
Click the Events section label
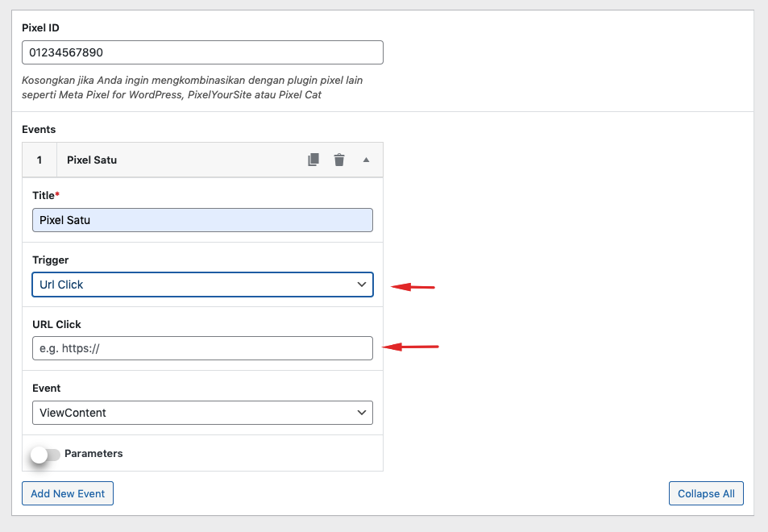click(39, 129)
